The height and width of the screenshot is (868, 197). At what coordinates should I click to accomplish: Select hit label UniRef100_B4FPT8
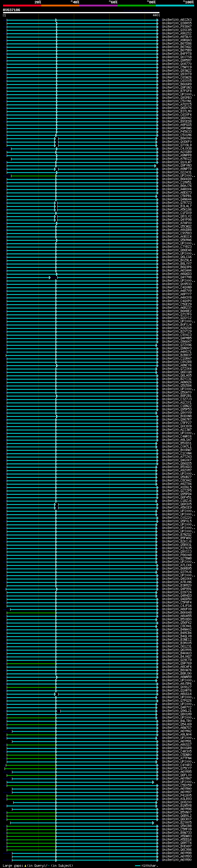pos(177,54)
